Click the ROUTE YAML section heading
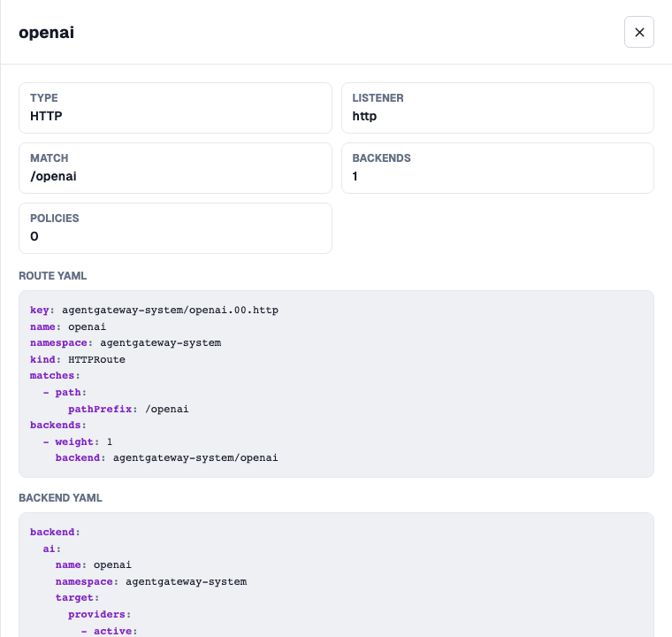 pos(53,276)
